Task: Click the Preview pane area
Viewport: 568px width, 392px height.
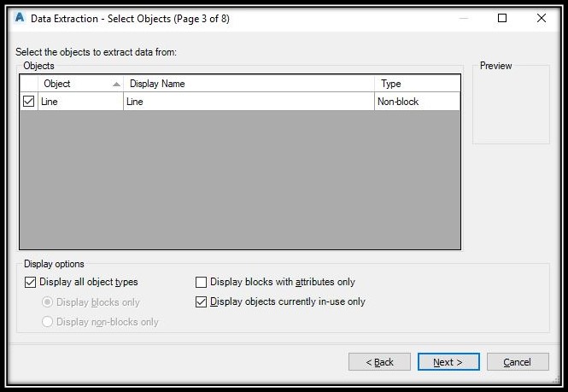Action: (x=511, y=105)
